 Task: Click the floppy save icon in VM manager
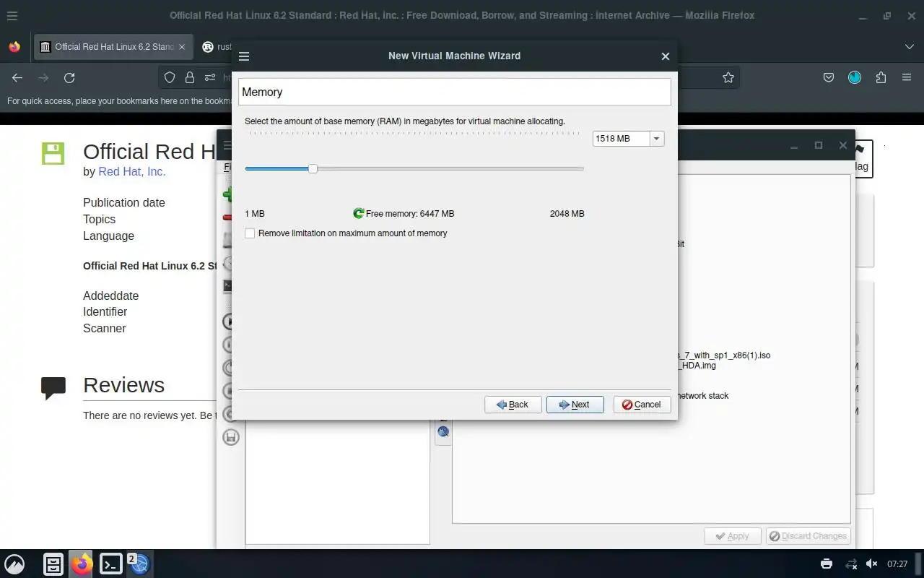click(x=231, y=437)
